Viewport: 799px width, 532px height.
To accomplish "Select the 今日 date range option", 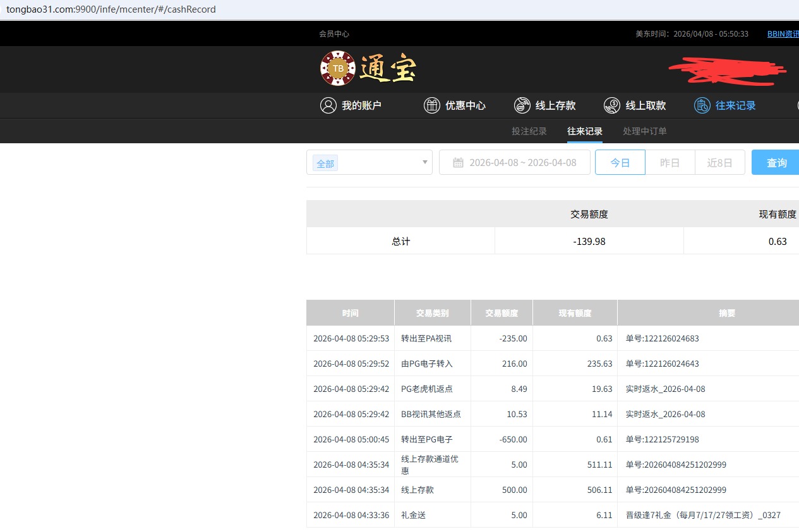I will pyautogui.click(x=620, y=163).
